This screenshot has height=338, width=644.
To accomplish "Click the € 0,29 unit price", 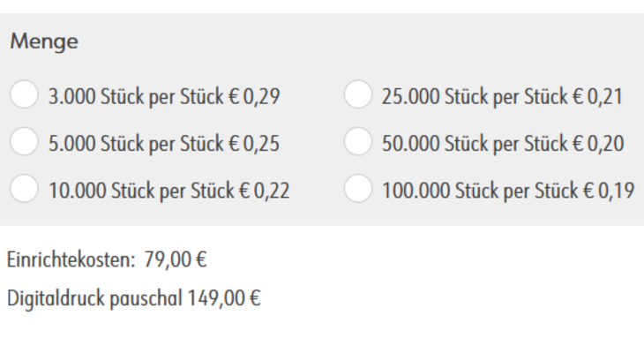I will click(x=254, y=97).
